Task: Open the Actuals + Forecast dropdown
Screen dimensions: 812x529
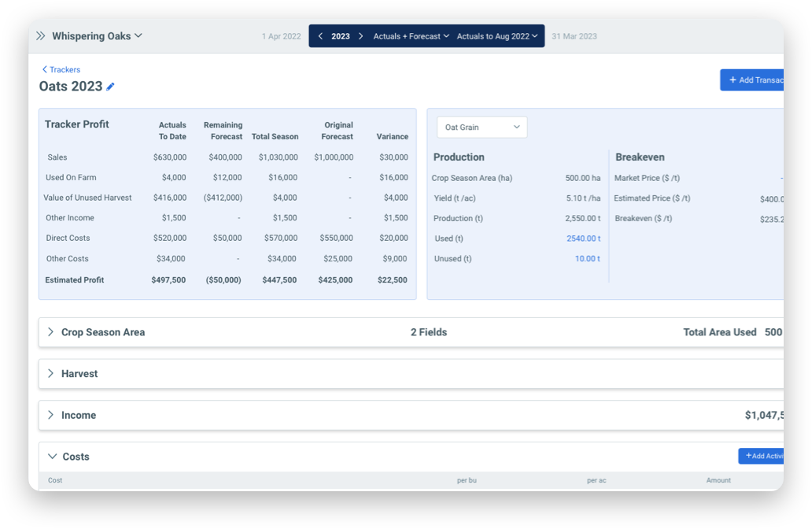Action: (411, 35)
